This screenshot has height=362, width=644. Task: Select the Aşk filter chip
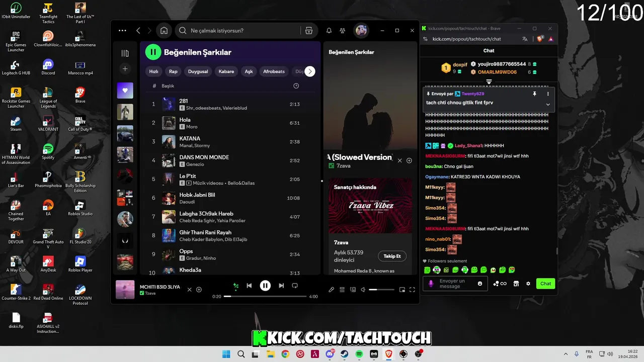pos(249,71)
